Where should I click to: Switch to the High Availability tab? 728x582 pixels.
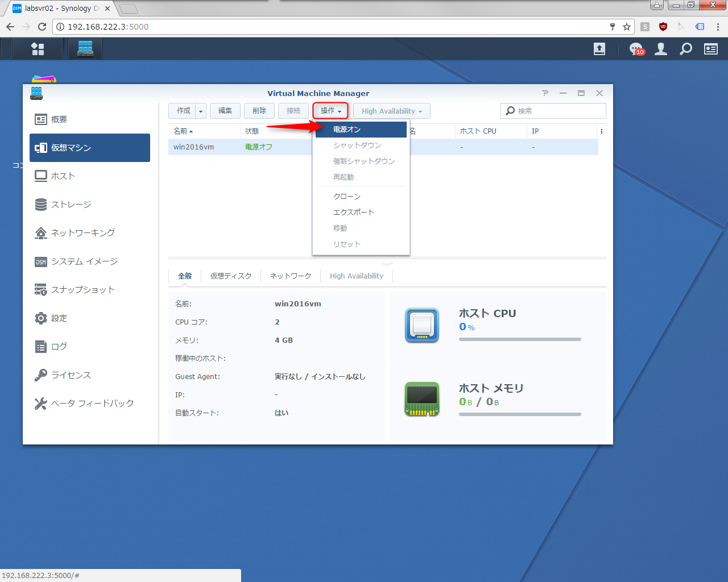(357, 276)
